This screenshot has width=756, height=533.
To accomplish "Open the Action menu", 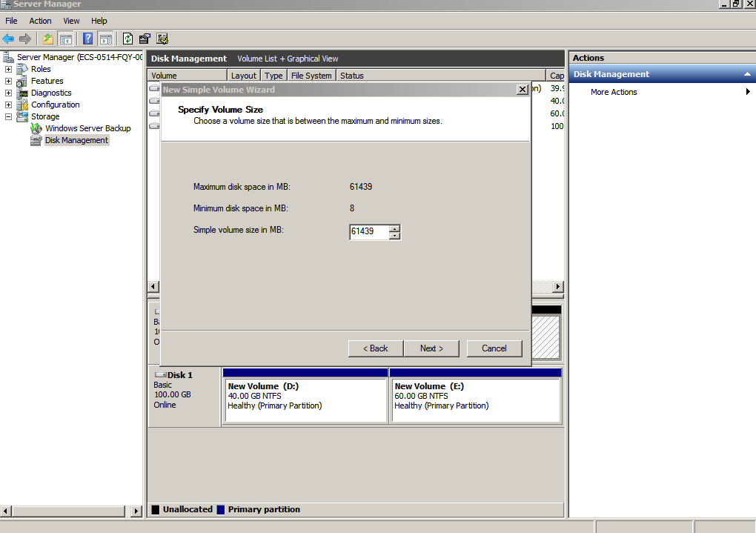I will pyautogui.click(x=40, y=21).
